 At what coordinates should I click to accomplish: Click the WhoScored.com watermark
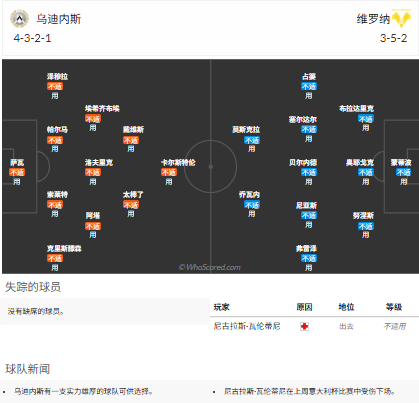[209, 267]
